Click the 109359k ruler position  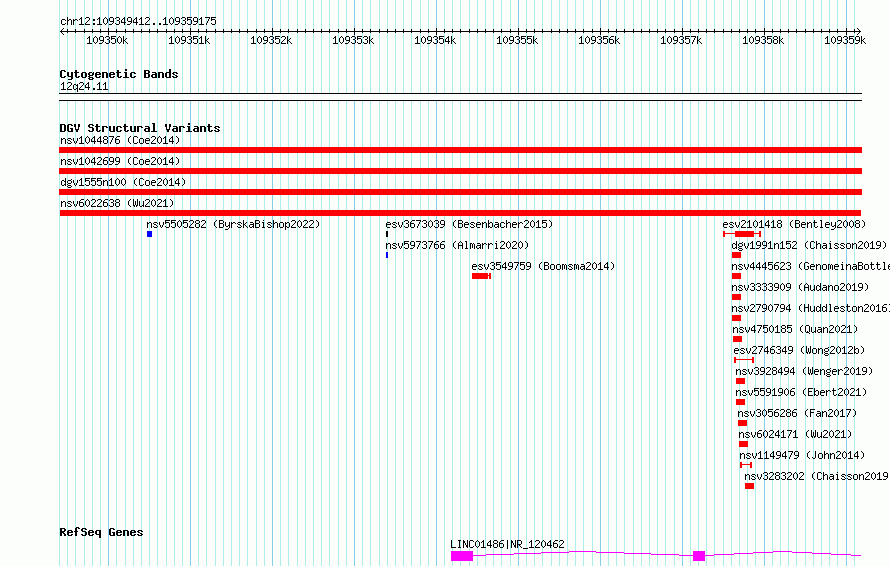[845, 40]
